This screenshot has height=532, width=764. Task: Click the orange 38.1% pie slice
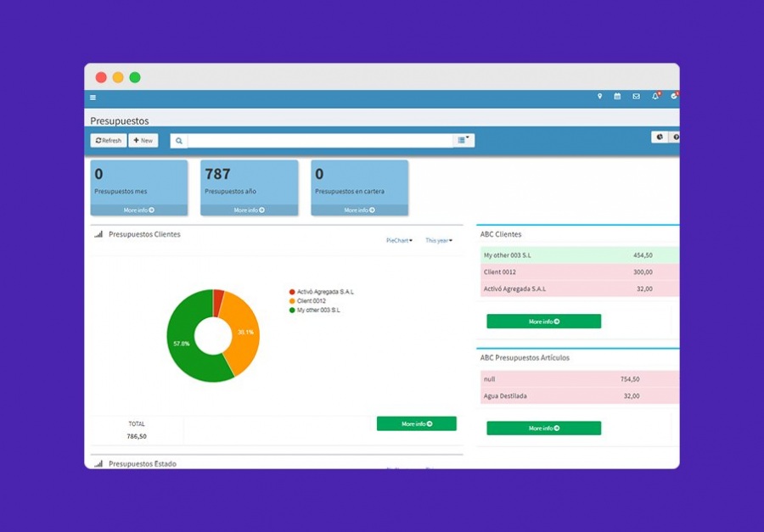244,331
